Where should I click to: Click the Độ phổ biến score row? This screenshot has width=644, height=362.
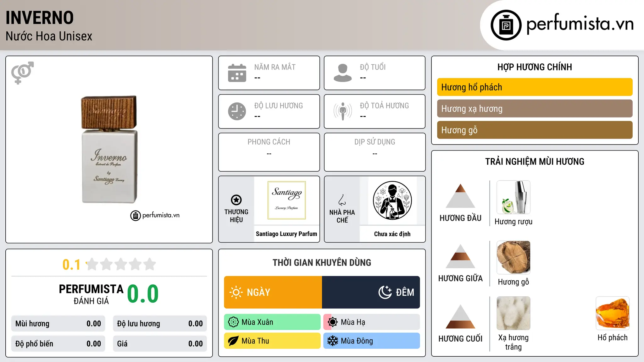tap(58, 344)
